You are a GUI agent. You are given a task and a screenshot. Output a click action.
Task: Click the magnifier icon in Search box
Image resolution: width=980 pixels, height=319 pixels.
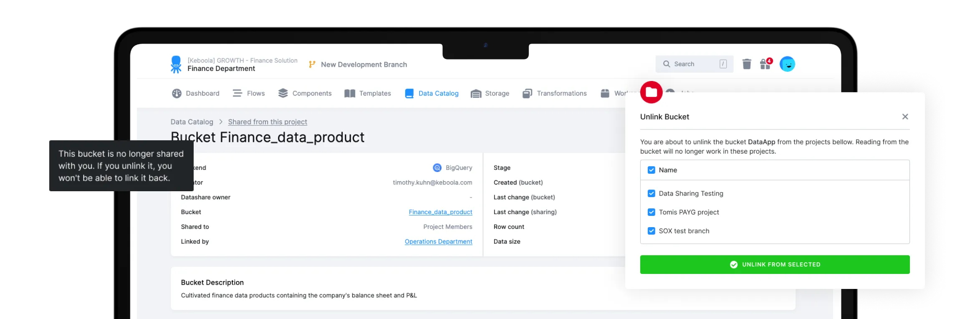(667, 64)
